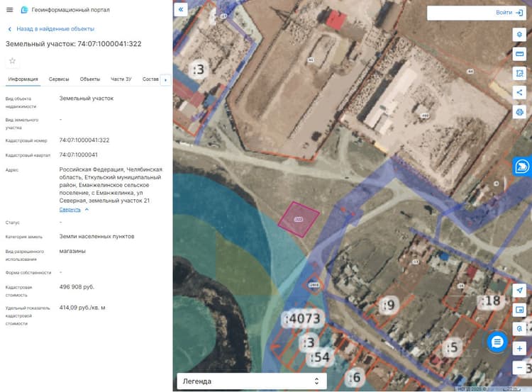Click the map search-location icon
This screenshot has height=392, width=532.
(519, 329)
